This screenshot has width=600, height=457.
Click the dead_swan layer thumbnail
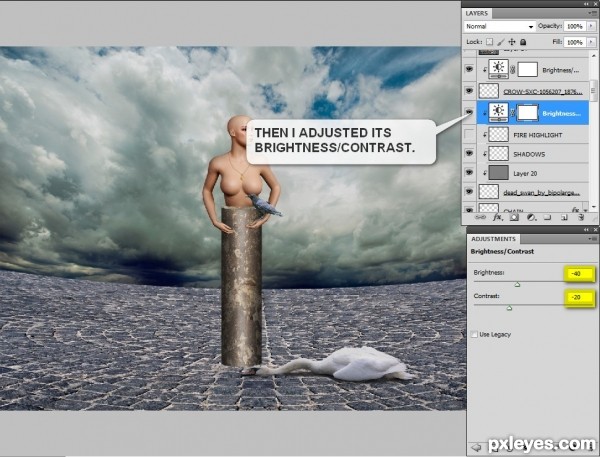click(489, 191)
